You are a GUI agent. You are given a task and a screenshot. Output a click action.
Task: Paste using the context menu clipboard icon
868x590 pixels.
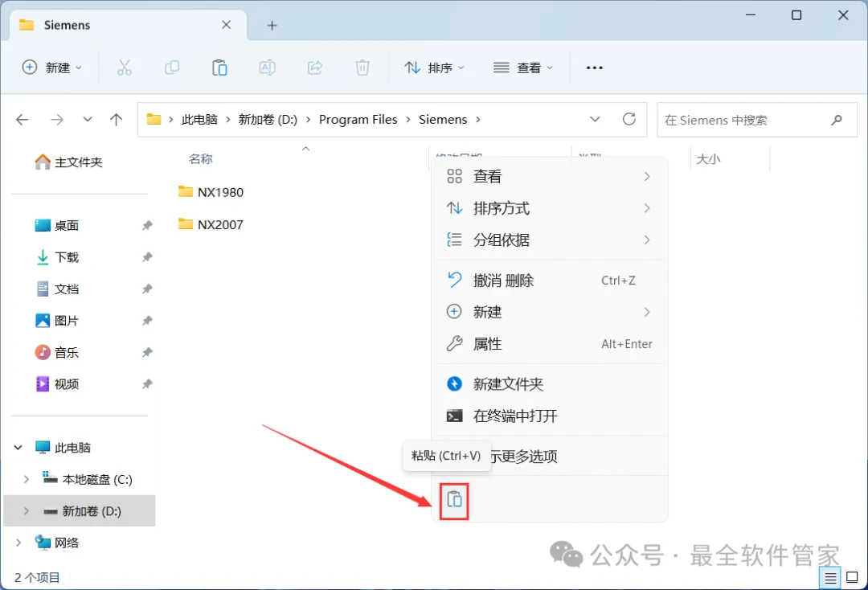[x=454, y=500]
